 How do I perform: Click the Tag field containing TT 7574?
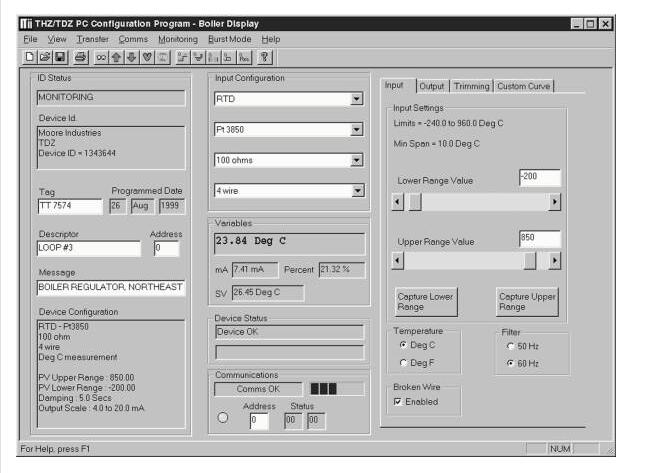click(69, 206)
